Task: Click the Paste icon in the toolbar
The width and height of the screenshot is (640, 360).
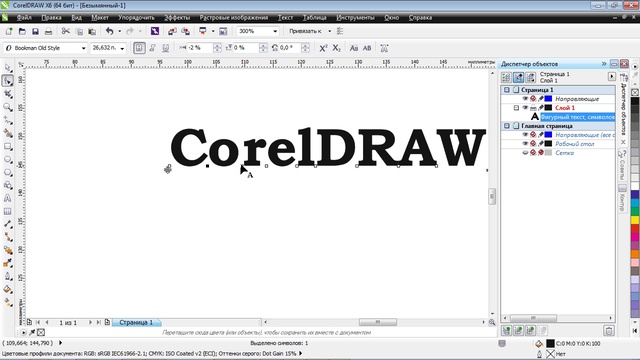Action: [x=92, y=31]
